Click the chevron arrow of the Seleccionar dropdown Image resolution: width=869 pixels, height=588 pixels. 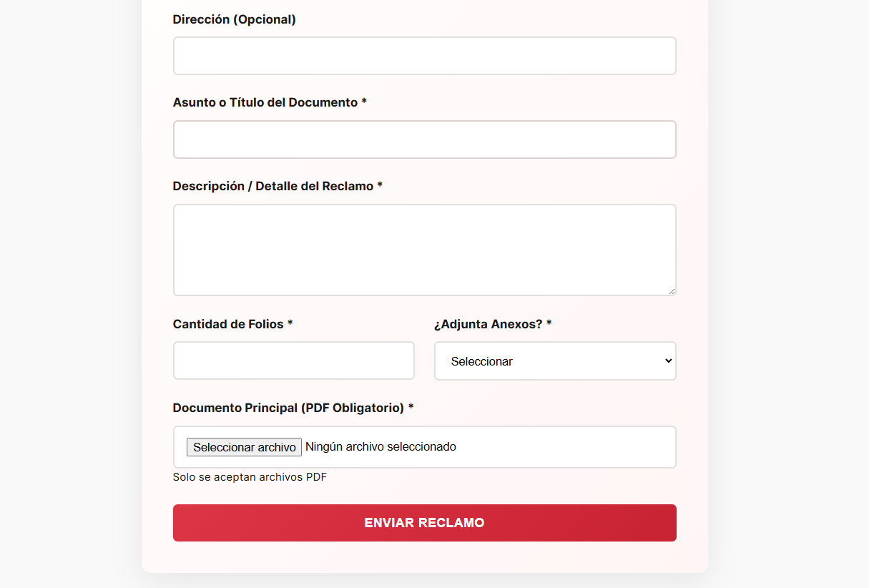coord(668,361)
